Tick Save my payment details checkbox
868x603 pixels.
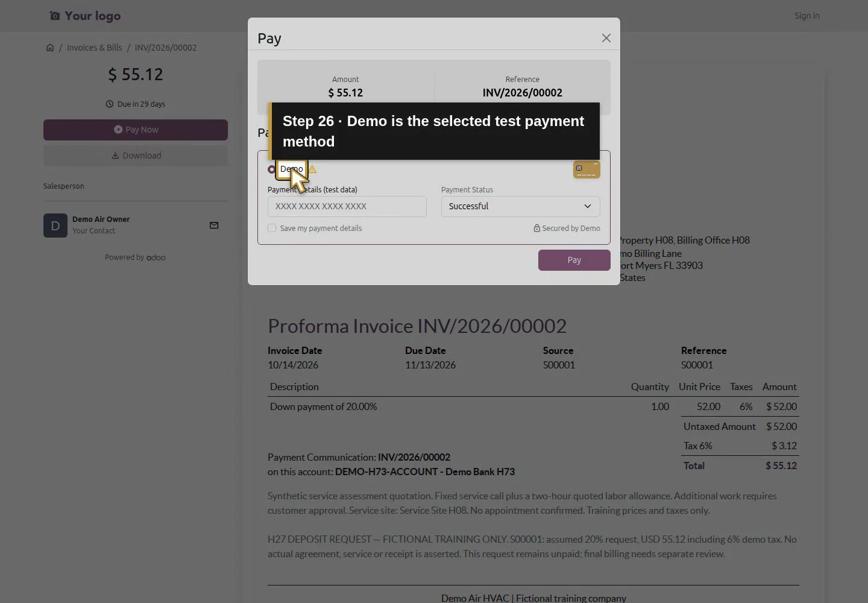pos(272,228)
